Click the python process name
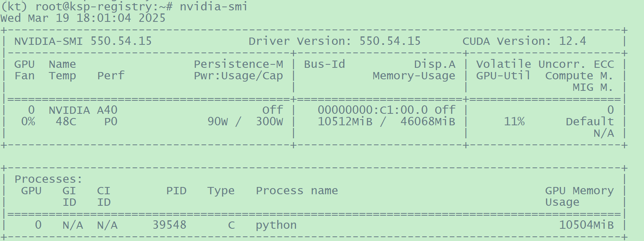The width and height of the screenshot is (644, 241). click(x=276, y=225)
